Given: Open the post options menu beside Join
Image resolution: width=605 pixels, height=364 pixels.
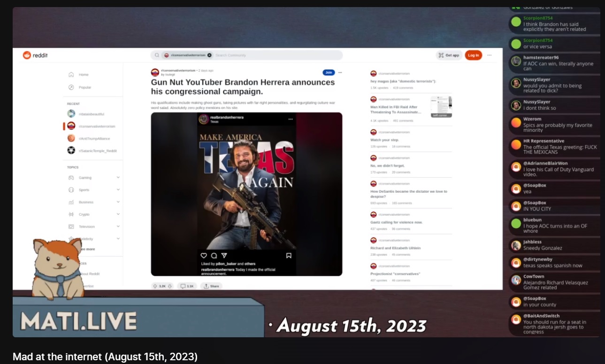Looking at the screenshot, I should point(340,72).
